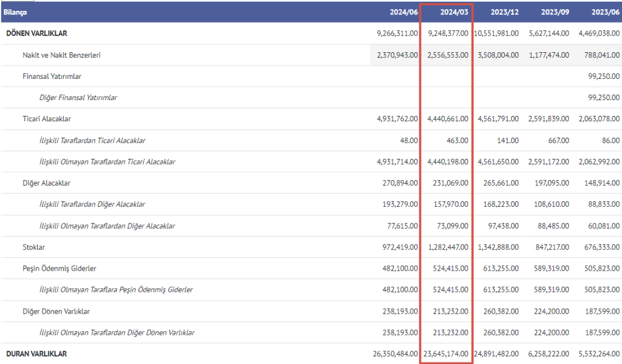The image size is (622, 364).
Task: Select the 2024/03 period column header
Action: coord(454,12)
